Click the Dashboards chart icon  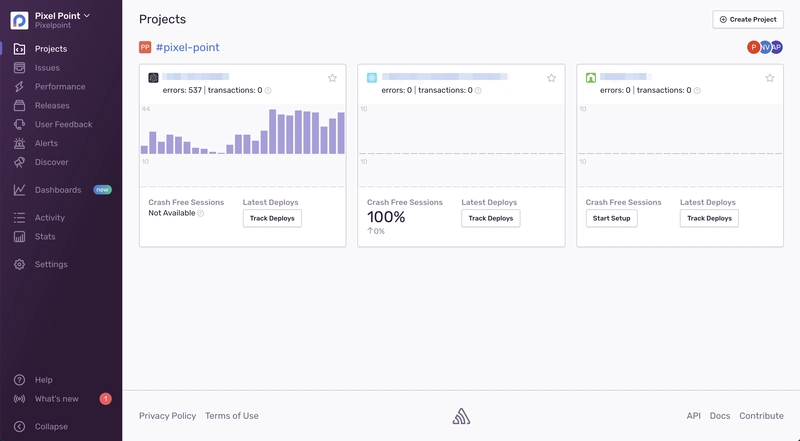coord(19,190)
